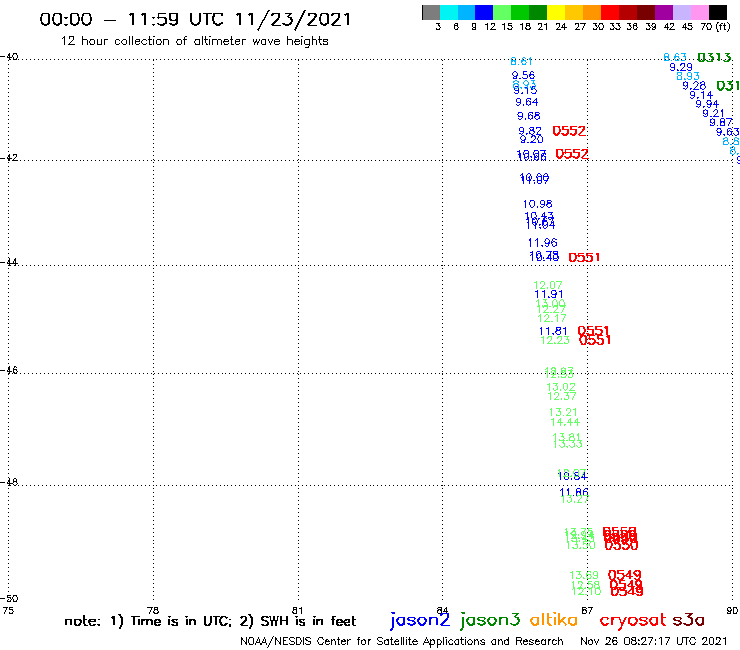The image size is (740, 650).
Task: Click the purple swatch in the color legend
Action: [x=664, y=12]
